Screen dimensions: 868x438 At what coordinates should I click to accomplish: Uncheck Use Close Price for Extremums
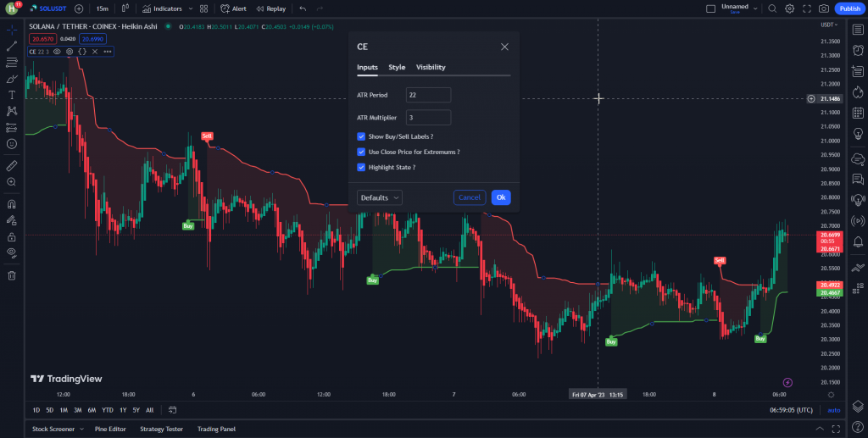click(361, 152)
